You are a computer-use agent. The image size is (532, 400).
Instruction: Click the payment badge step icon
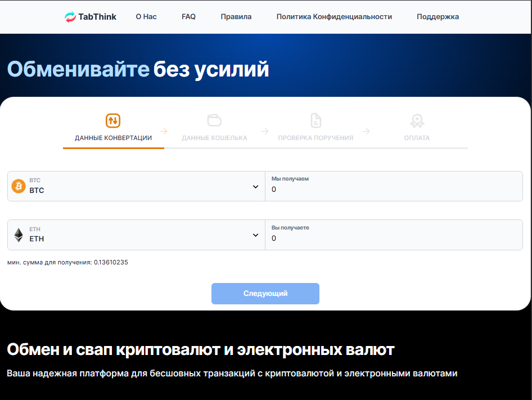417,121
